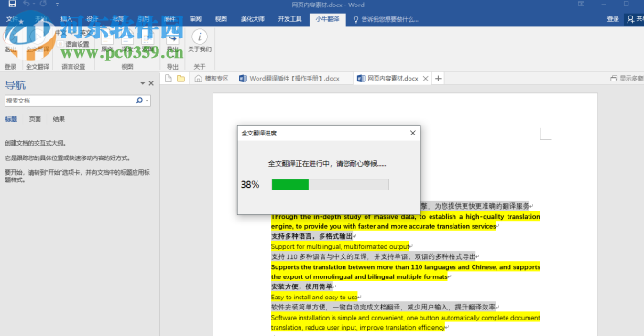The image size is (644, 336).
Task: Expand the search options arrow beside the magnifier
Action: point(147,101)
